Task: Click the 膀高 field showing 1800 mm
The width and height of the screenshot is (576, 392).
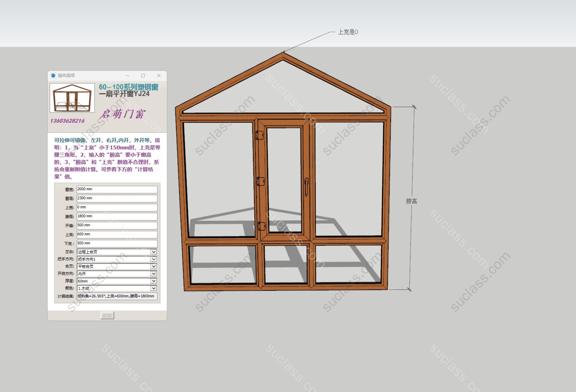Action: click(x=117, y=216)
